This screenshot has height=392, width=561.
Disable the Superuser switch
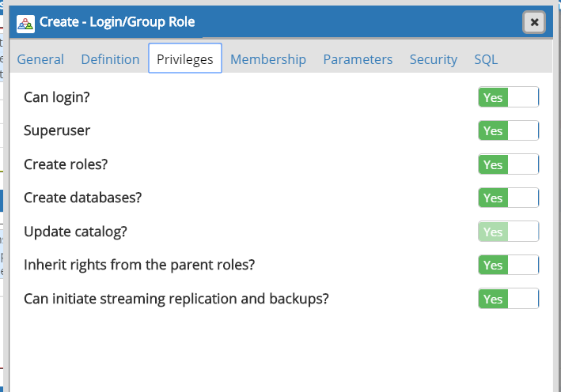point(509,130)
